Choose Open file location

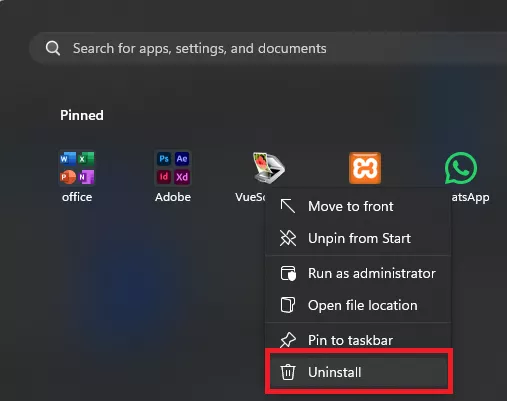click(358, 305)
